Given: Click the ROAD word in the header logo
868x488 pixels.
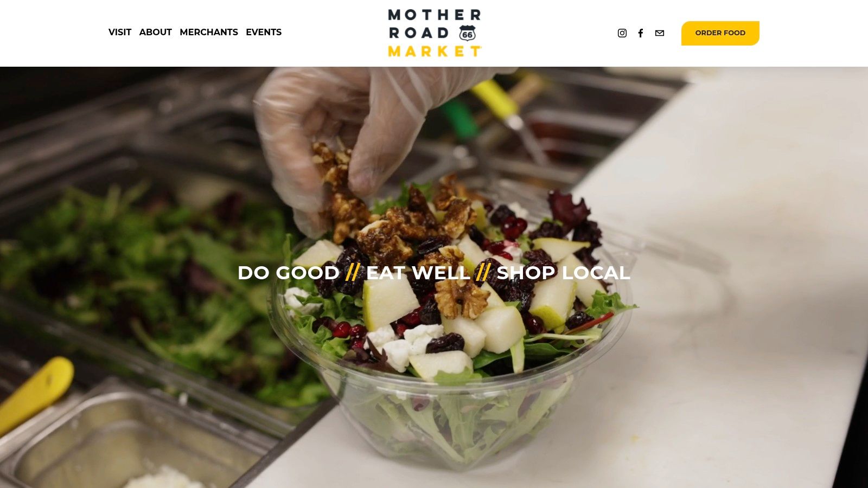Looking at the screenshot, I should [419, 33].
